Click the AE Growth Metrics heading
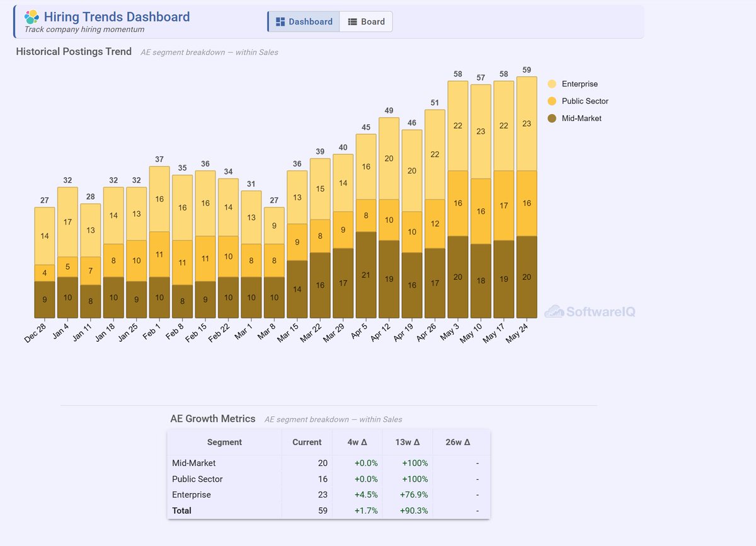This screenshot has width=756, height=546. (213, 419)
